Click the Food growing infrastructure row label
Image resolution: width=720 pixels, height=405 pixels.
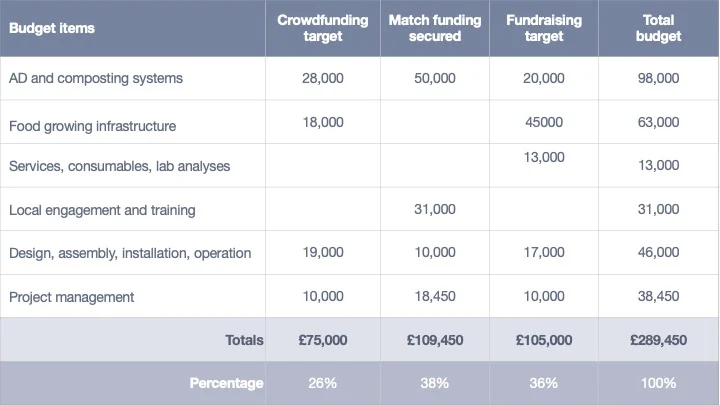click(92, 126)
